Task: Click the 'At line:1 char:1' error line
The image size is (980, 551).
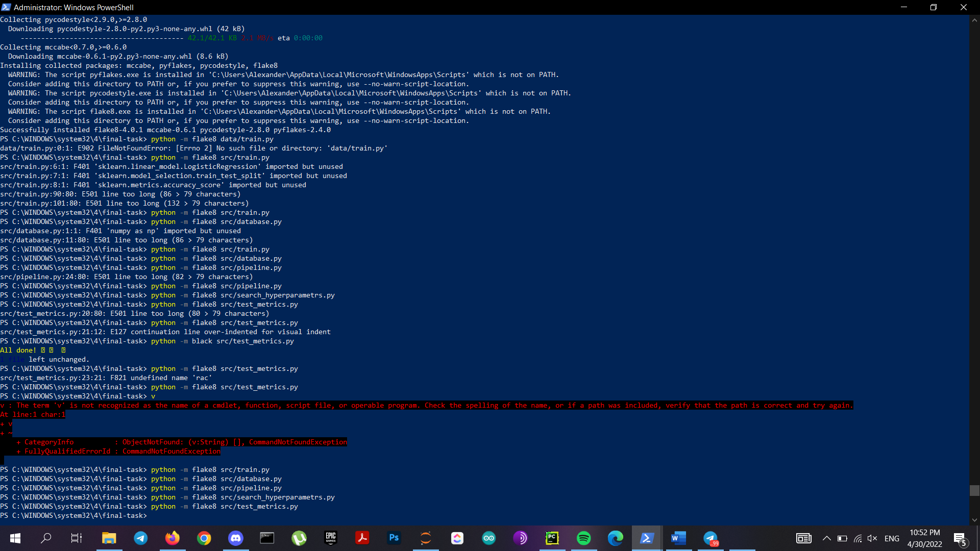Action: coord(33,415)
